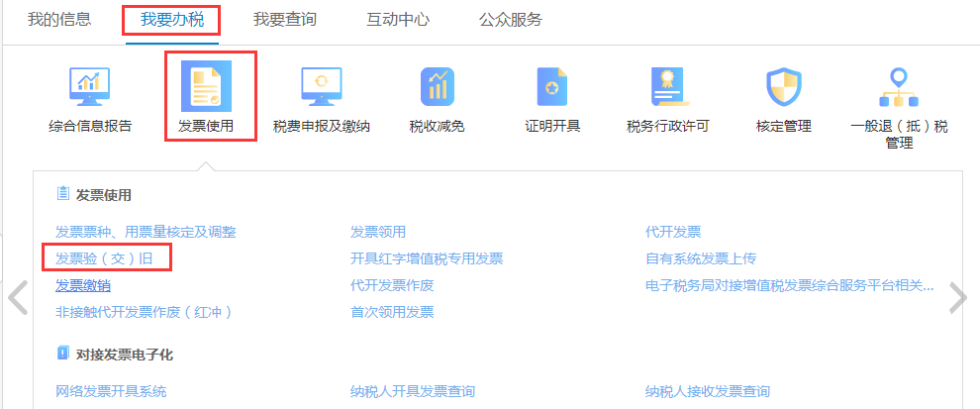This screenshot has width=980, height=409.
Task: Open the 网络发票开具系统 link
Action: (x=111, y=391)
